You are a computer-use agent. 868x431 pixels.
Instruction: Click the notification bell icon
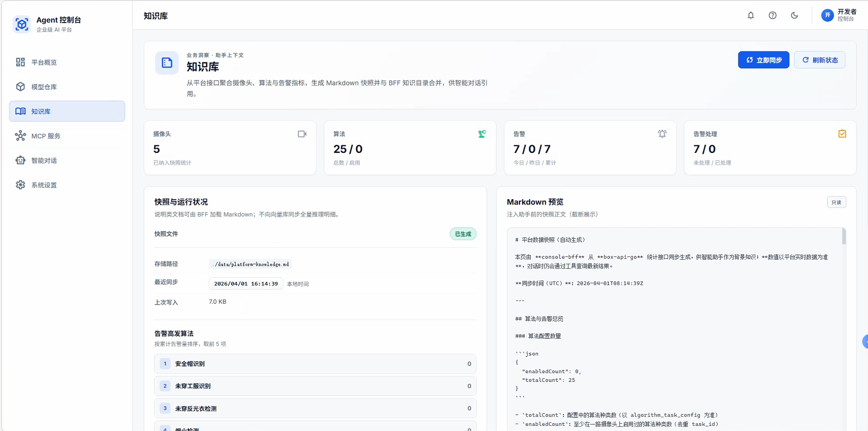[750, 15]
